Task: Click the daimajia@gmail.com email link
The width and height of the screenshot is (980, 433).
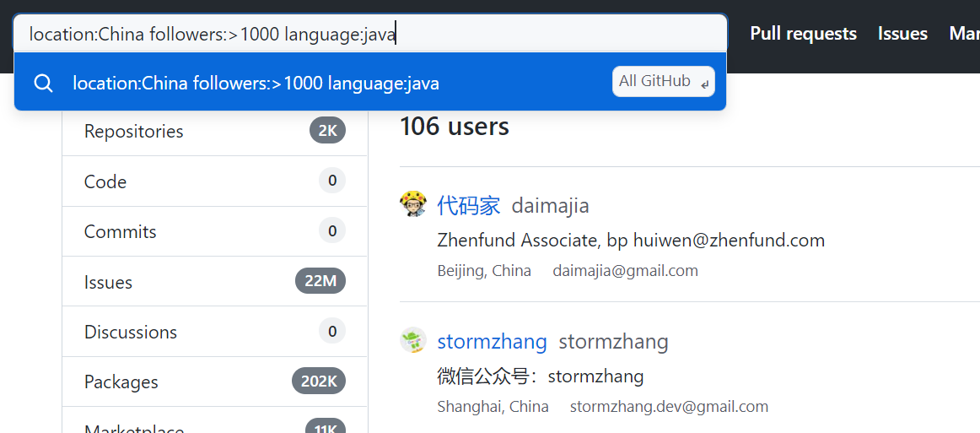Action: click(x=625, y=271)
